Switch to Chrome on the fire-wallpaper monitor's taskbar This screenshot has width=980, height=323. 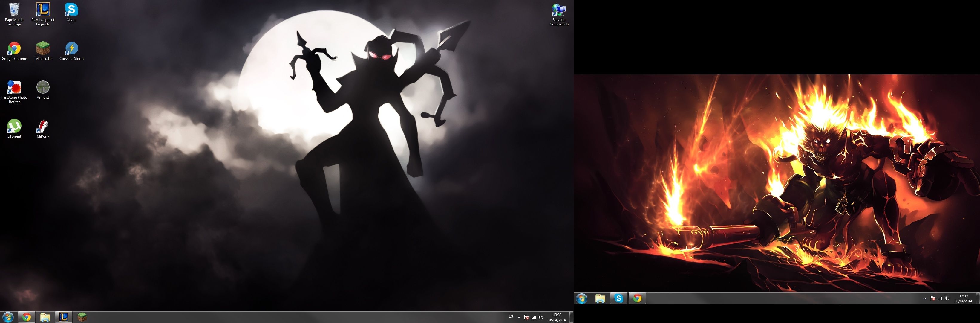pos(638,298)
